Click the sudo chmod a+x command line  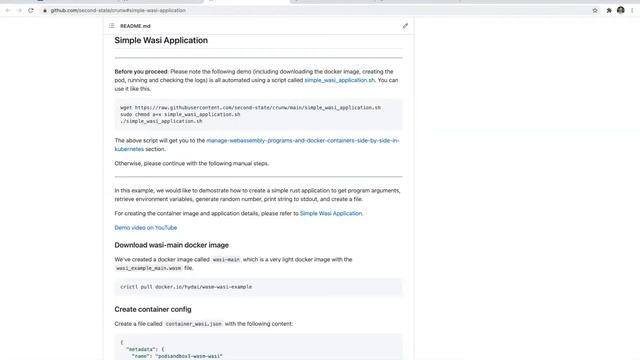[180, 114]
